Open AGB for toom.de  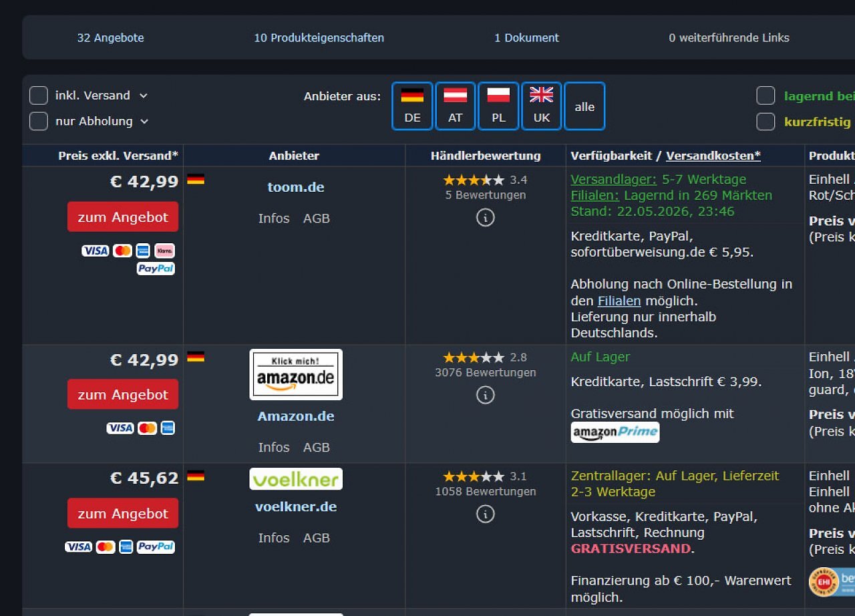317,218
